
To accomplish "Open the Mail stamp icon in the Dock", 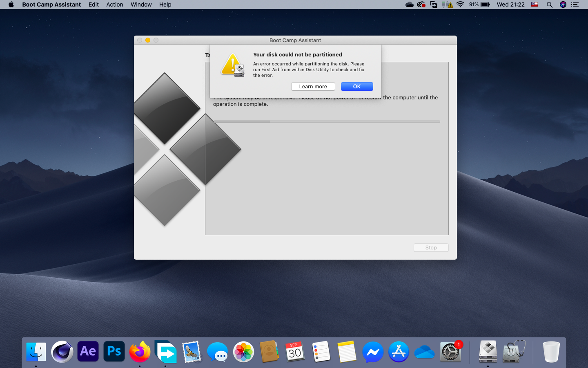I will [192, 352].
